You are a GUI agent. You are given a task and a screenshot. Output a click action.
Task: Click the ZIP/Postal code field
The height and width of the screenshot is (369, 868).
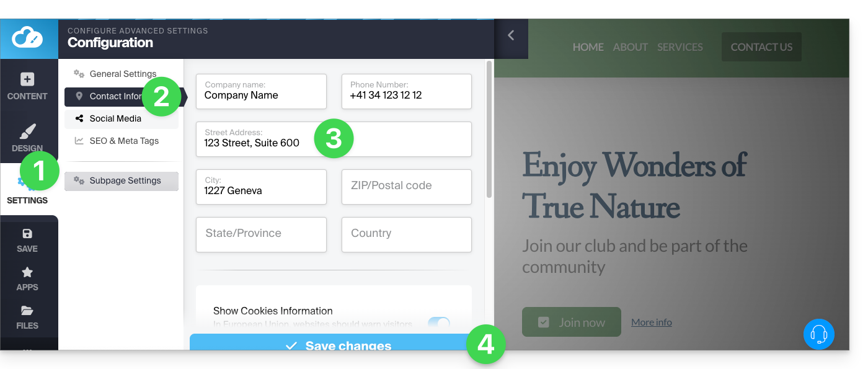407,187
